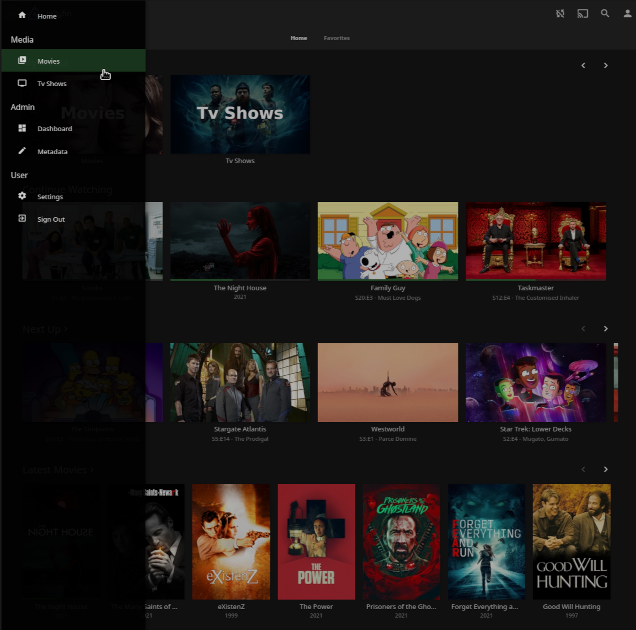Click the Metadata pencil icon
Screen dimensions: 636x630
[x=22, y=151]
